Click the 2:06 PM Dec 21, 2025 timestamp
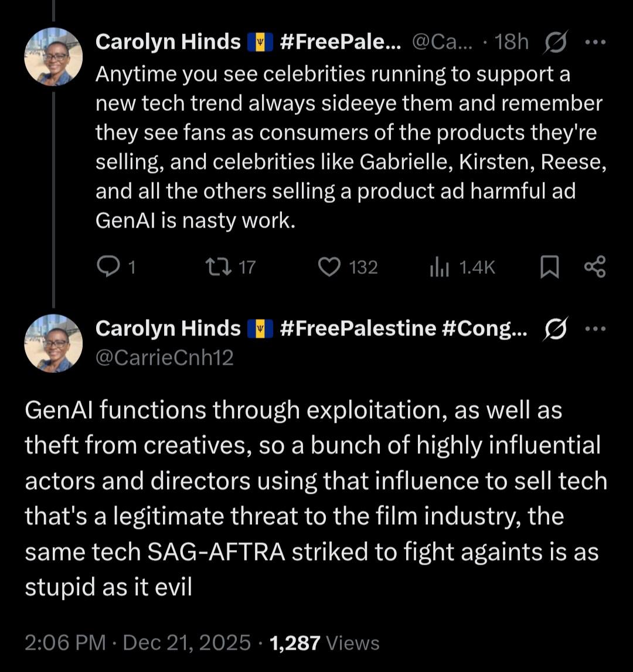The image size is (633, 672). [138, 643]
